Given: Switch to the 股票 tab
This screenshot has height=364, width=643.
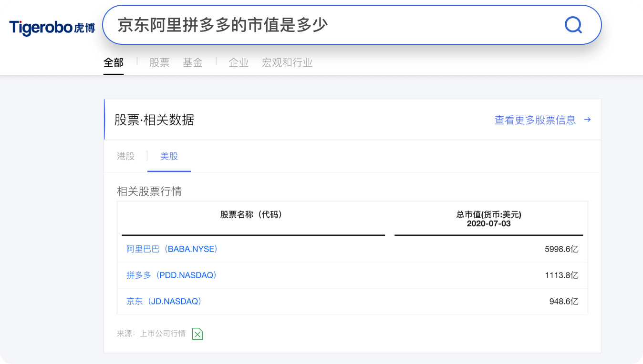Looking at the screenshot, I should pyautogui.click(x=159, y=62).
